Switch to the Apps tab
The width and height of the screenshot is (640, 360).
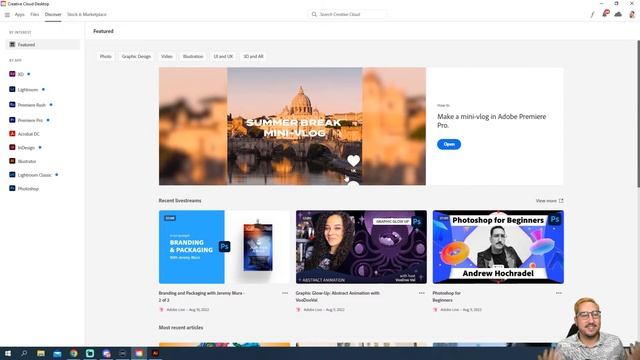20,14
